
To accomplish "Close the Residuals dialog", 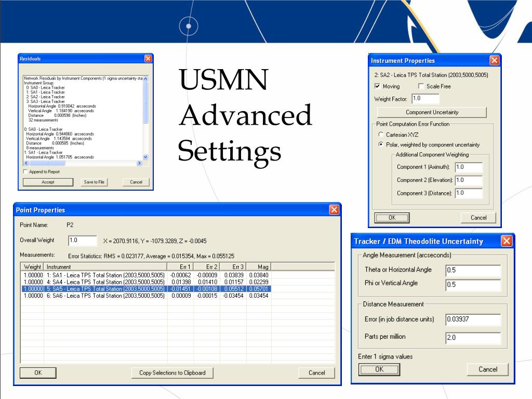I will point(148,59).
